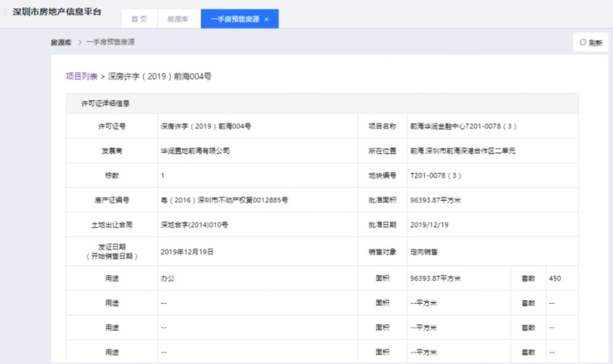Click the approval date 2019/12/19
This screenshot has height=364, width=613.
[x=429, y=225]
